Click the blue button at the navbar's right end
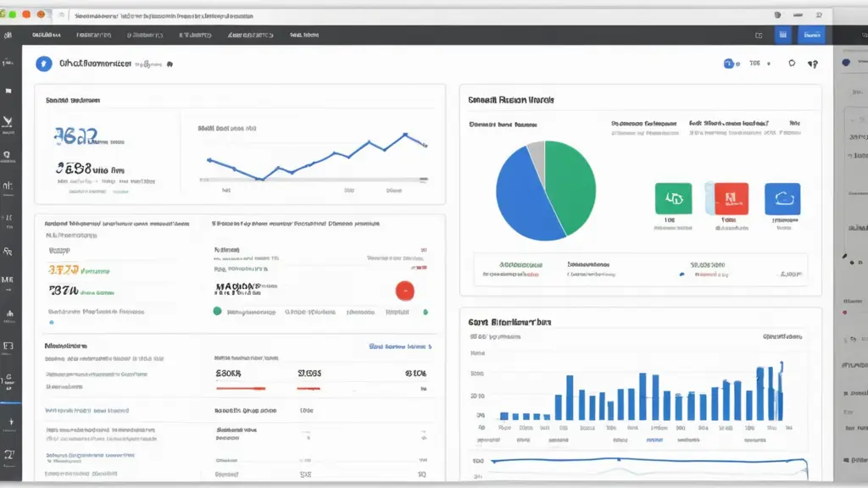The width and height of the screenshot is (868, 488). tap(811, 35)
